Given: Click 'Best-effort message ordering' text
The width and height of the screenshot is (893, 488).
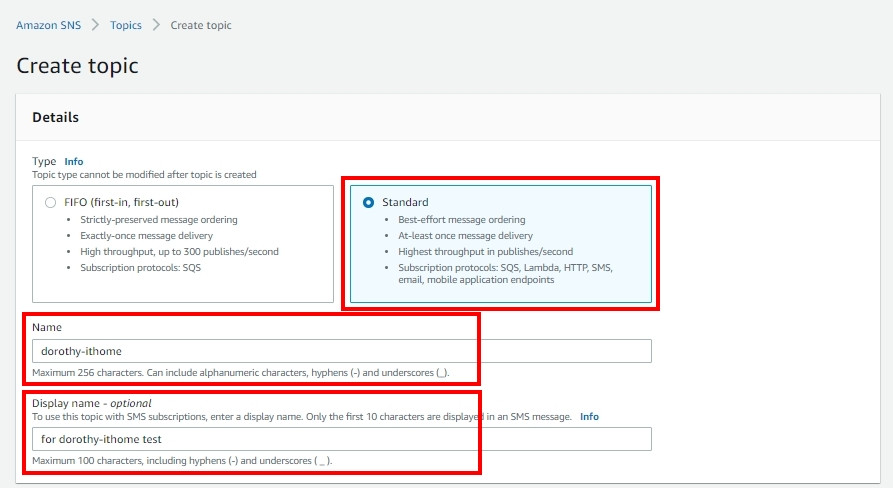Looking at the screenshot, I should tap(462, 220).
